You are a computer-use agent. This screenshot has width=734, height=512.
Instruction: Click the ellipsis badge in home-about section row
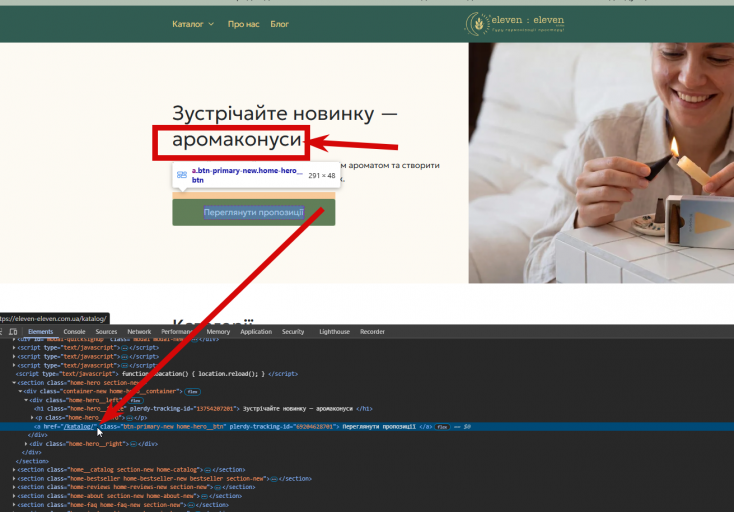tap(205, 497)
